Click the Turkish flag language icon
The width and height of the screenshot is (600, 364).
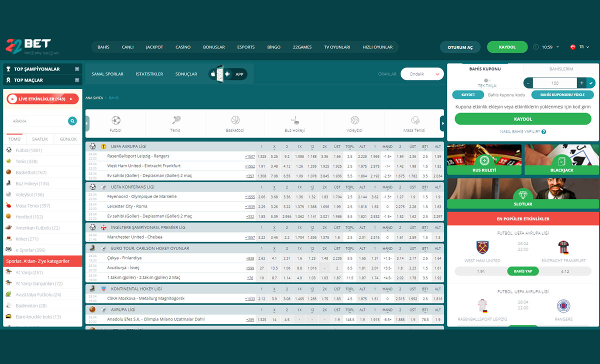(573, 47)
